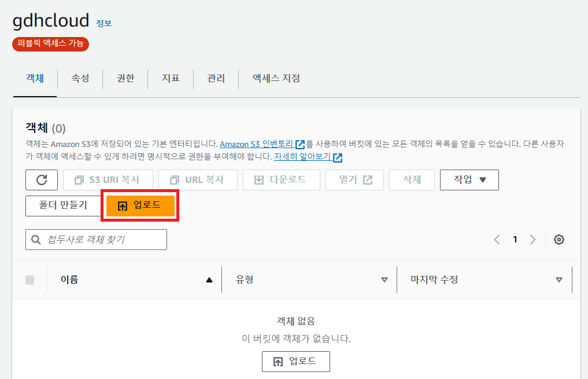The height and width of the screenshot is (379, 588).
Task: Click the 폴더 만들기 button
Action: pyautogui.click(x=63, y=205)
